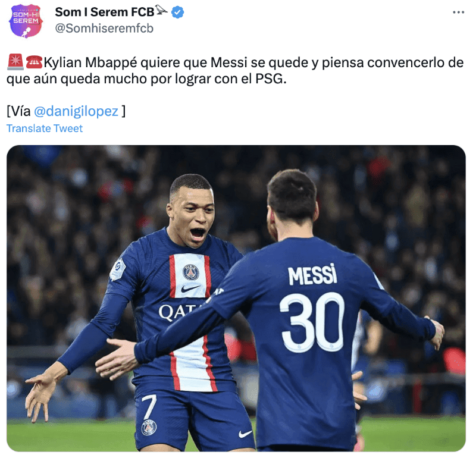
Task: Click Translate Tweet
Action: point(45,128)
